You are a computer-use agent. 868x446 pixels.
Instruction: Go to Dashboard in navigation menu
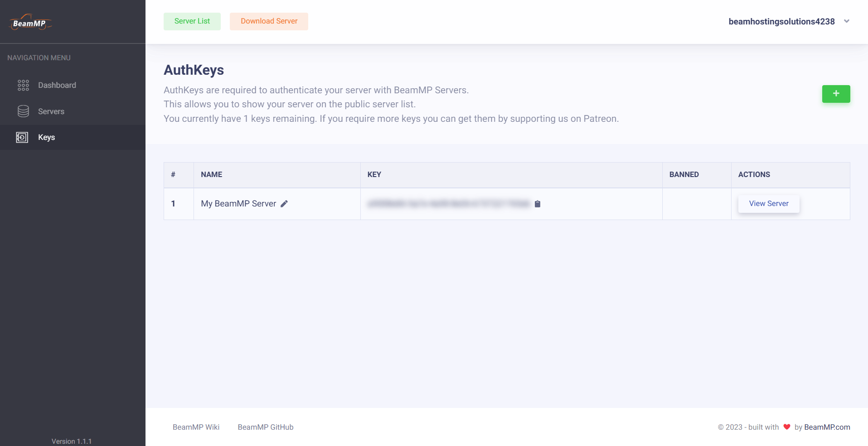pyautogui.click(x=73, y=85)
